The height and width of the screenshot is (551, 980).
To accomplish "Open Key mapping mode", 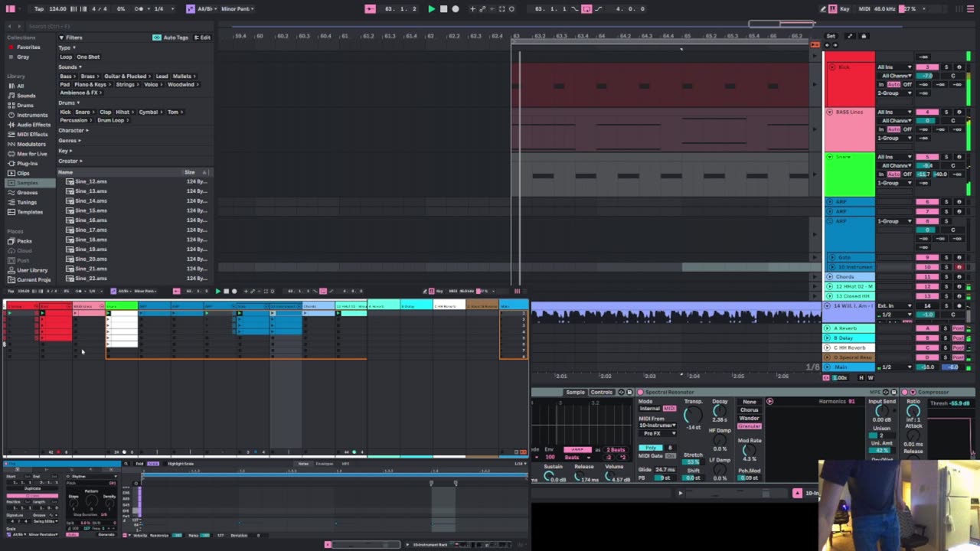I will (844, 9).
